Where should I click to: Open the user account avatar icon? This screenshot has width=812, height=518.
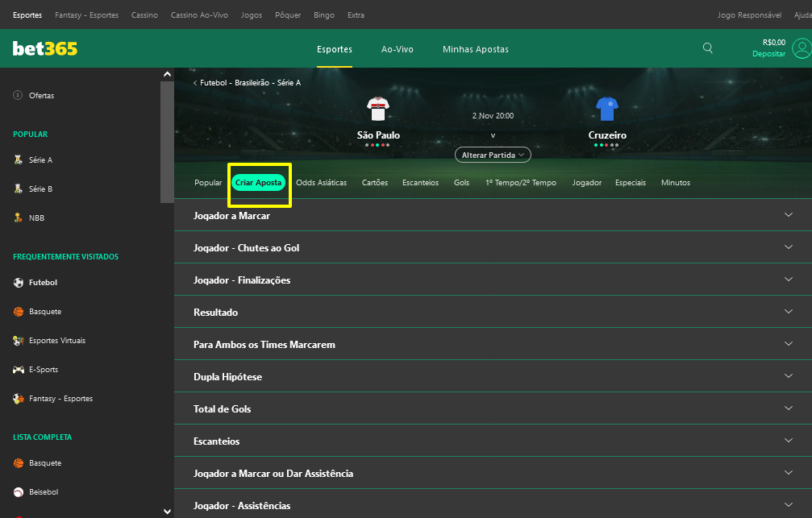pos(802,48)
